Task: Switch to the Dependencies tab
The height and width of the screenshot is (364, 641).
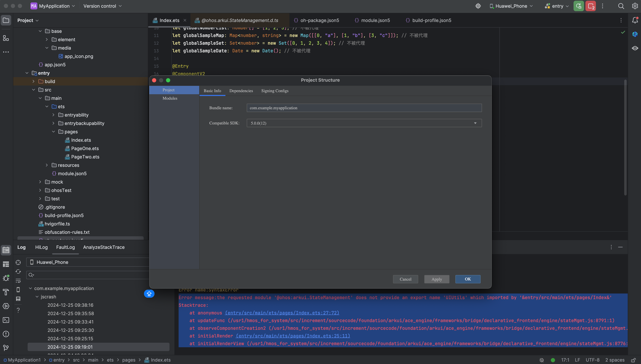Action: pos(241,91)
